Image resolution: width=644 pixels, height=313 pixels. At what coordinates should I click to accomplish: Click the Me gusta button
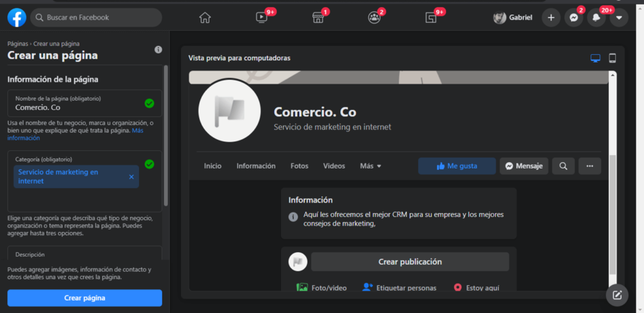457,166
